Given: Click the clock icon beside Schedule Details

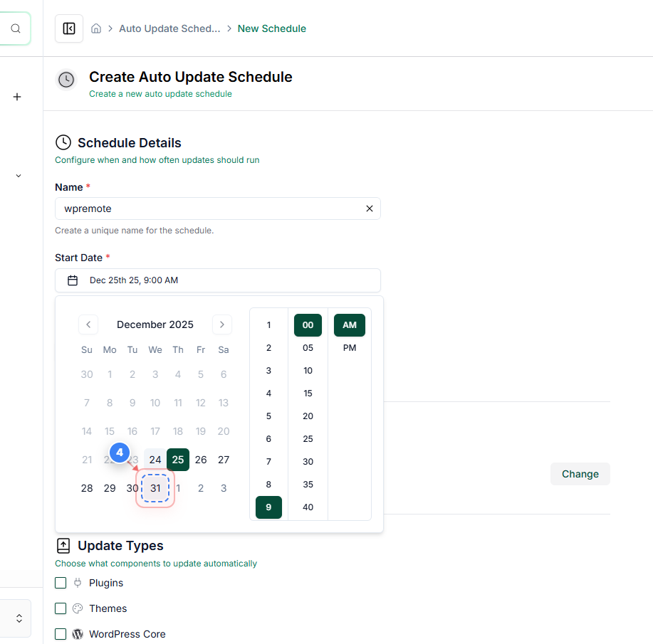Looking at the screenshot, I should point(63,143).
